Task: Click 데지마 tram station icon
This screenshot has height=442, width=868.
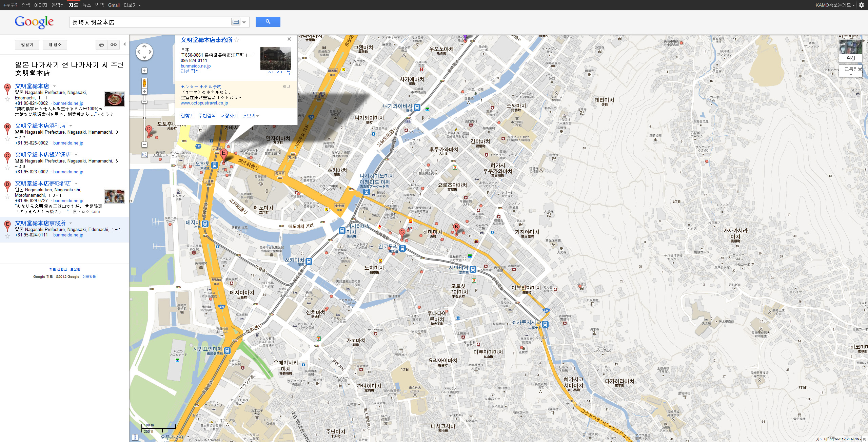Action: click(x=205, y=224)
